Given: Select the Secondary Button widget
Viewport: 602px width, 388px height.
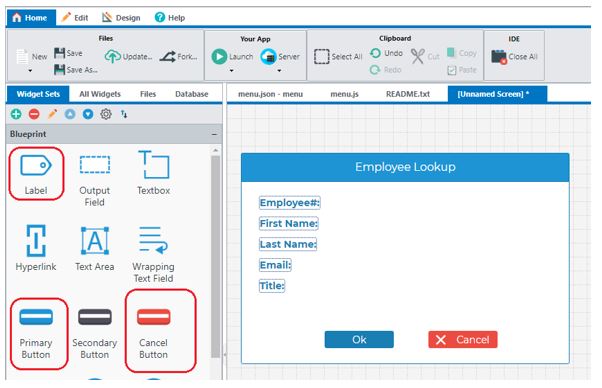Looking at the screenshot, I should tap(94, 333).
